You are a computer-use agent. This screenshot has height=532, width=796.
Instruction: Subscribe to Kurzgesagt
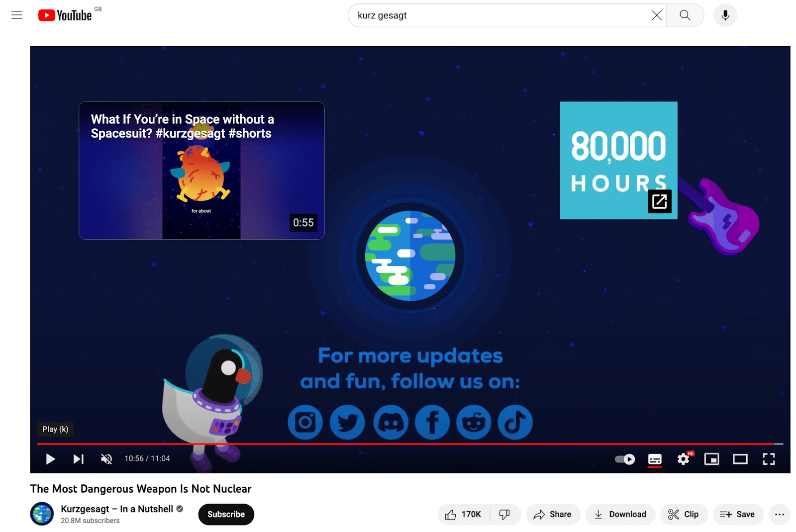226,515
